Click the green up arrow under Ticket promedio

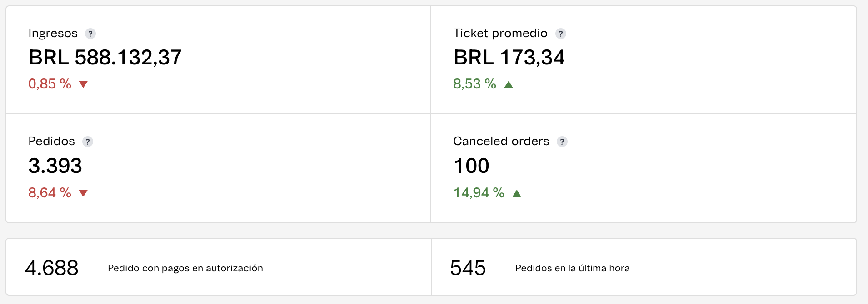click(x=509, y=84)
